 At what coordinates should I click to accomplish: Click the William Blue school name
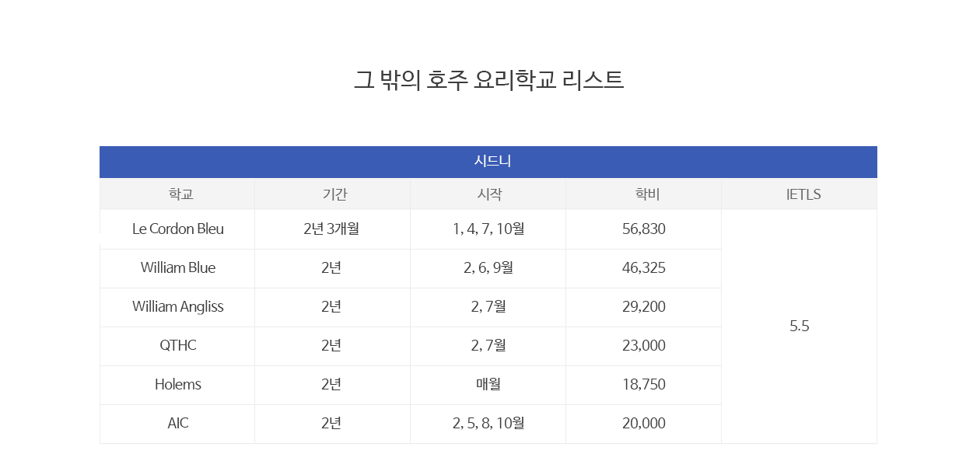click(x=178, y=268)
